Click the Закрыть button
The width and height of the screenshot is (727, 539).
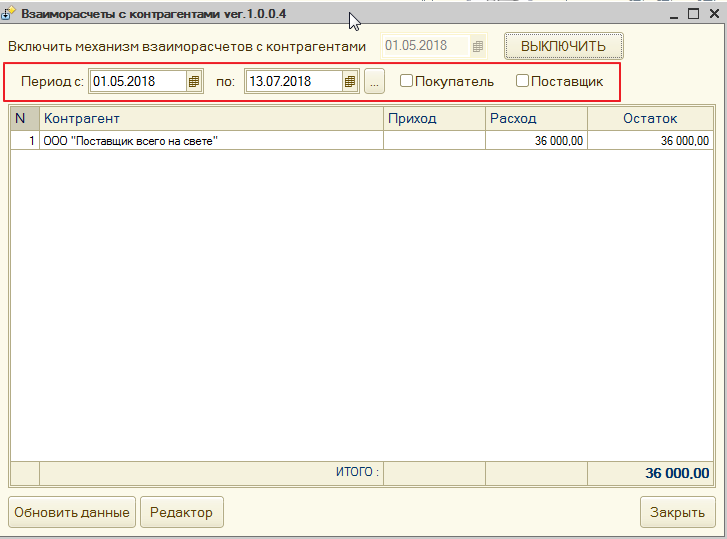tap(677, 512)
